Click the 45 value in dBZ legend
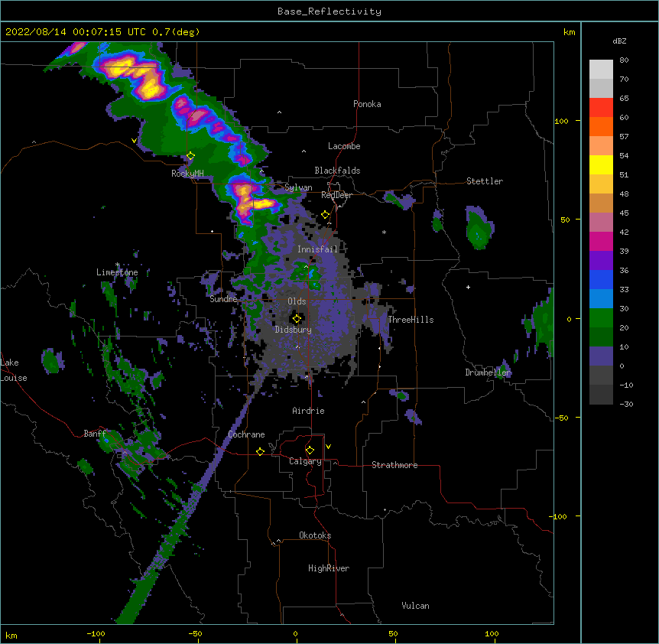The image size is (659, 644). 624,213
